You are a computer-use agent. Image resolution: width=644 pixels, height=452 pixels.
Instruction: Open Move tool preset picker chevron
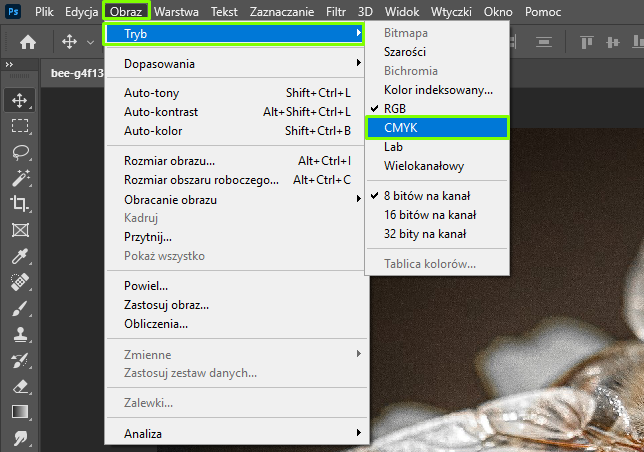pos(90,42)
